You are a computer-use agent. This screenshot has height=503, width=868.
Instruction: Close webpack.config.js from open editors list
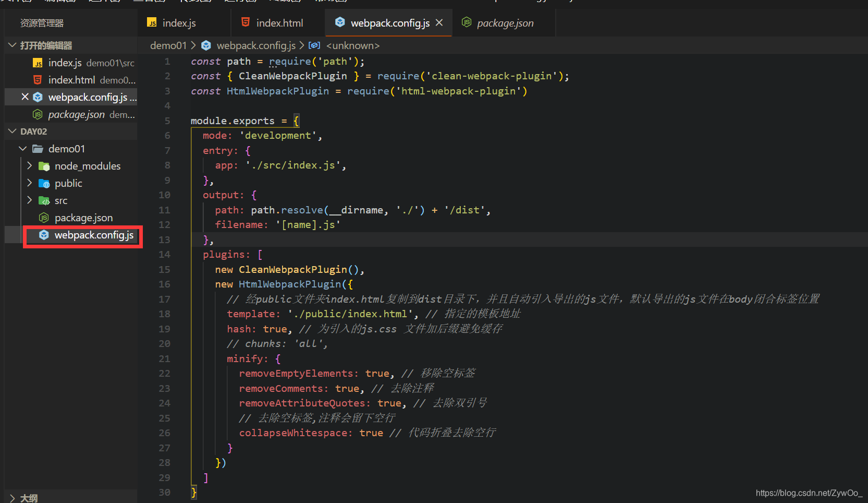click(x=25, y=97)
